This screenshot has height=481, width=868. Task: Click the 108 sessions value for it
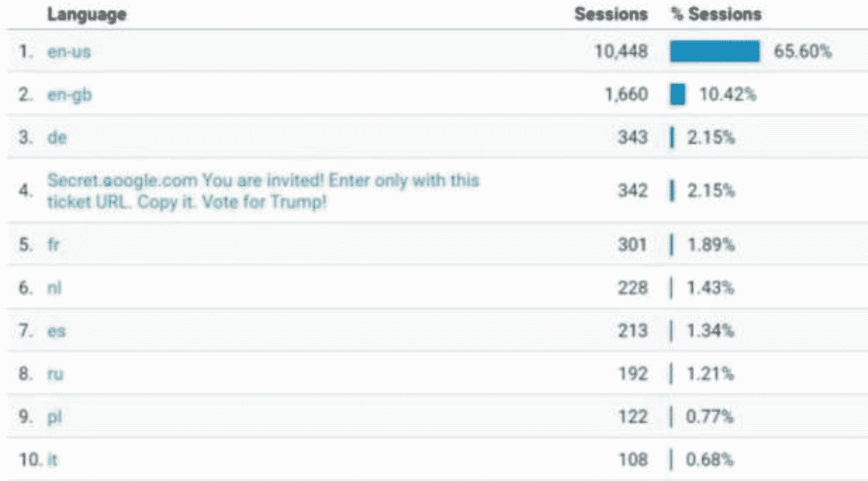point(633,460)
